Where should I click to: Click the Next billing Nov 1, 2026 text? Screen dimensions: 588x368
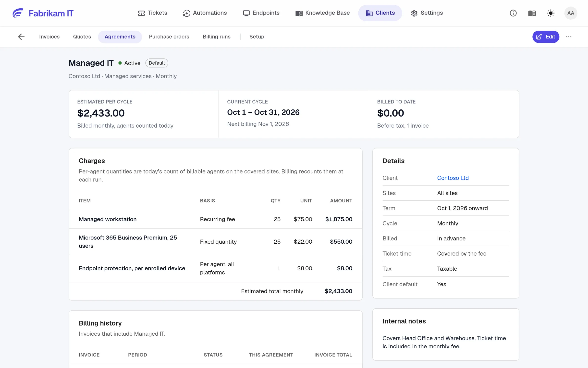pos(258,124)
